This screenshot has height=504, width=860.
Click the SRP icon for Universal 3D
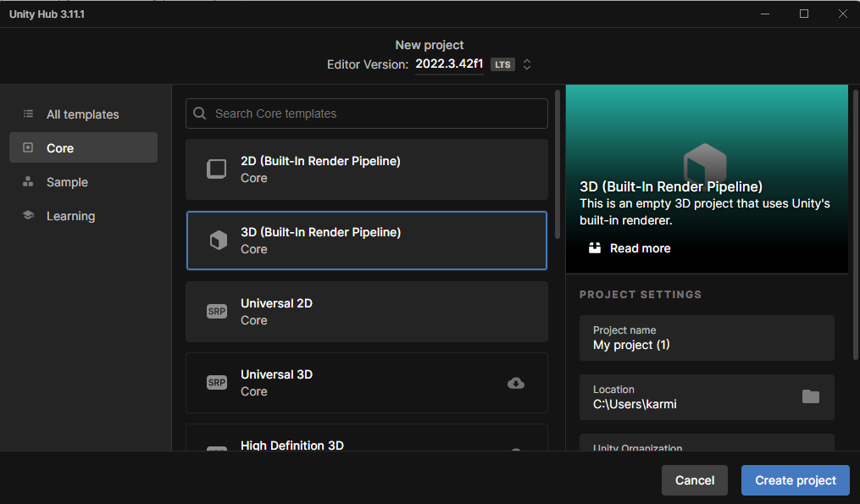point(217,383)
